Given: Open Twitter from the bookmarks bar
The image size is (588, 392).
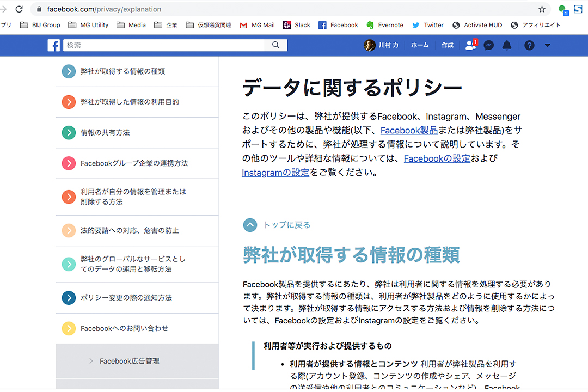Looking at the screenshot, I should 428,24.
